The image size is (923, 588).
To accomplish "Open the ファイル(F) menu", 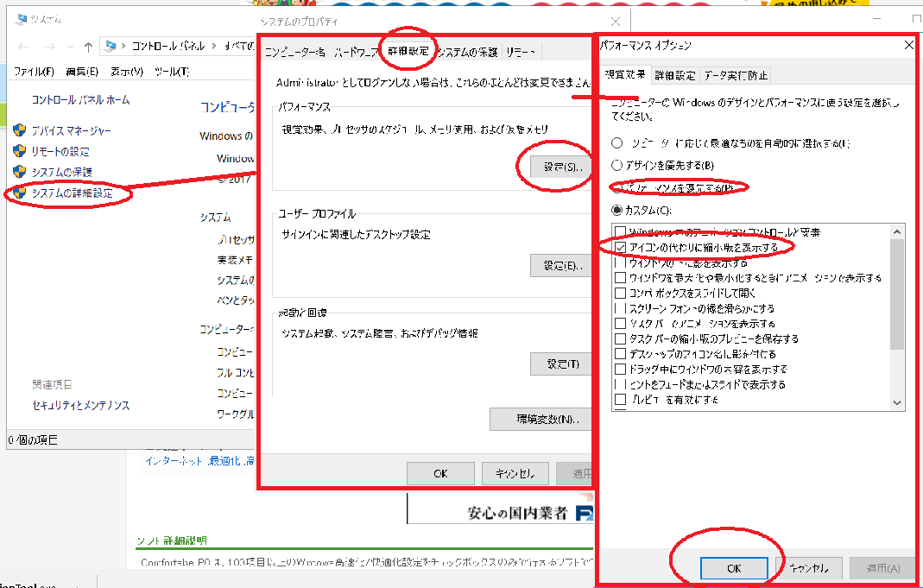I will point(35,72).
